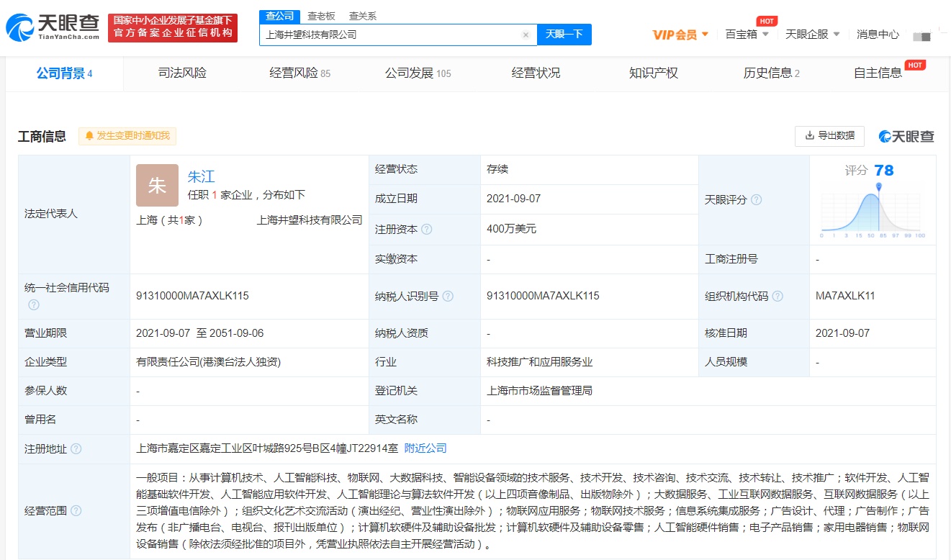The image size is (951, 560).
Task: Select the 查公司 search tab
Action: tap(279, 16)
